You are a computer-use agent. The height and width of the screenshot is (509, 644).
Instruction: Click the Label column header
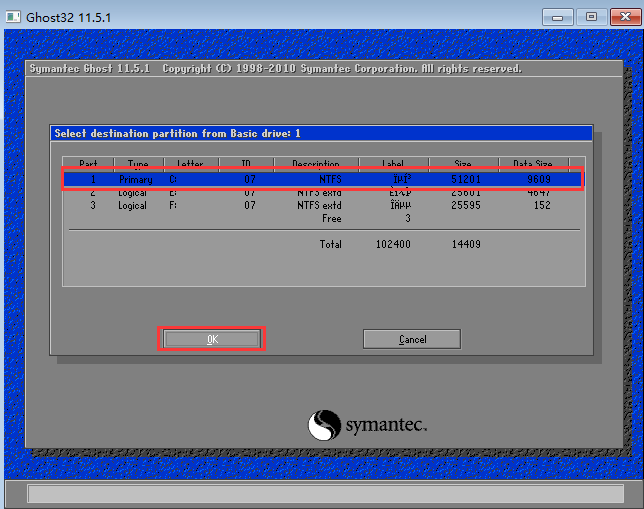(x=394, y=164)
